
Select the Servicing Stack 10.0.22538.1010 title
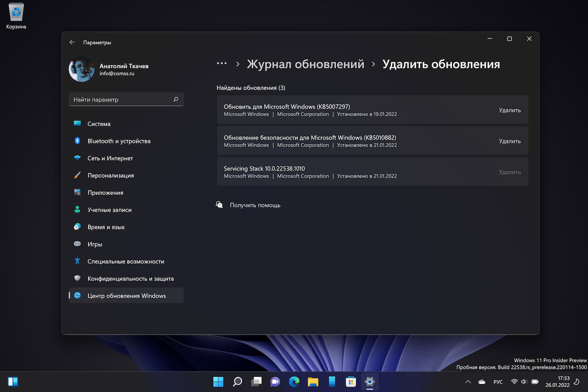(x=264, y=169)
